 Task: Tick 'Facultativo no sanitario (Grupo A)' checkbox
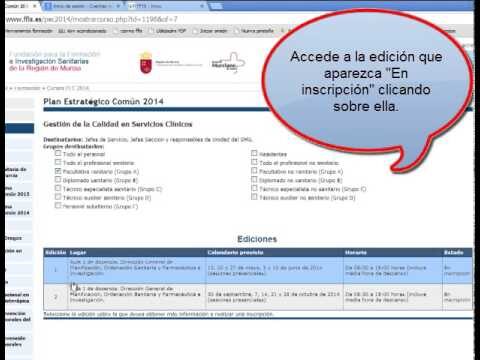(254, 171)
